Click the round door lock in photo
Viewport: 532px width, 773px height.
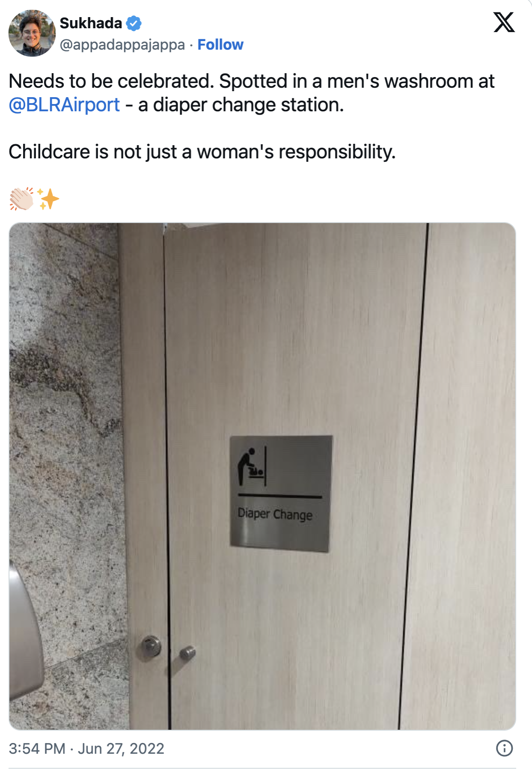(151, 646)
